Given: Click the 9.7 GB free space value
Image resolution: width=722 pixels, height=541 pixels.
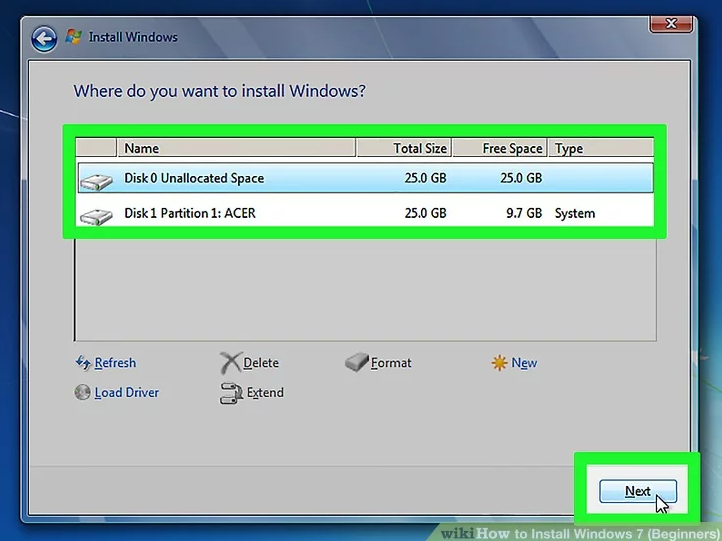Looking at the screenshot, I should pyautogui.click(x=524, y=213).
